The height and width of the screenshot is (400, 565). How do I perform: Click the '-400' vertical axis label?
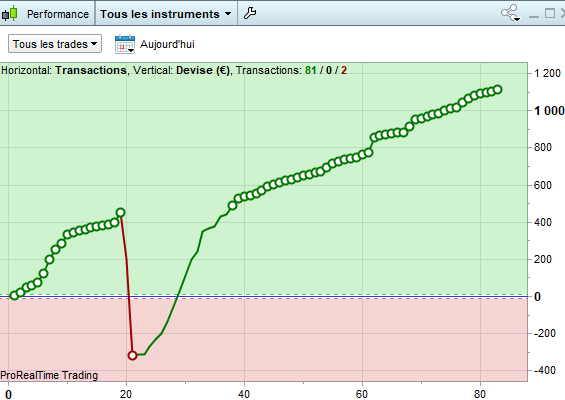coord(544,370)
